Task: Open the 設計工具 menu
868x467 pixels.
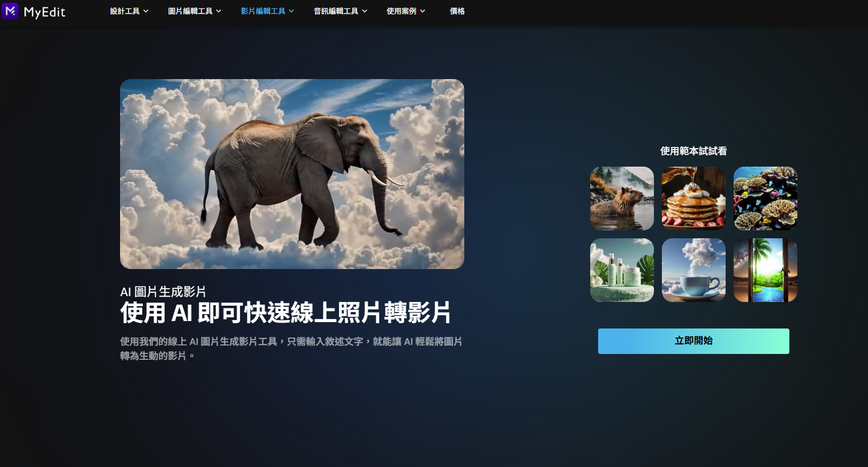Action: 125,11
